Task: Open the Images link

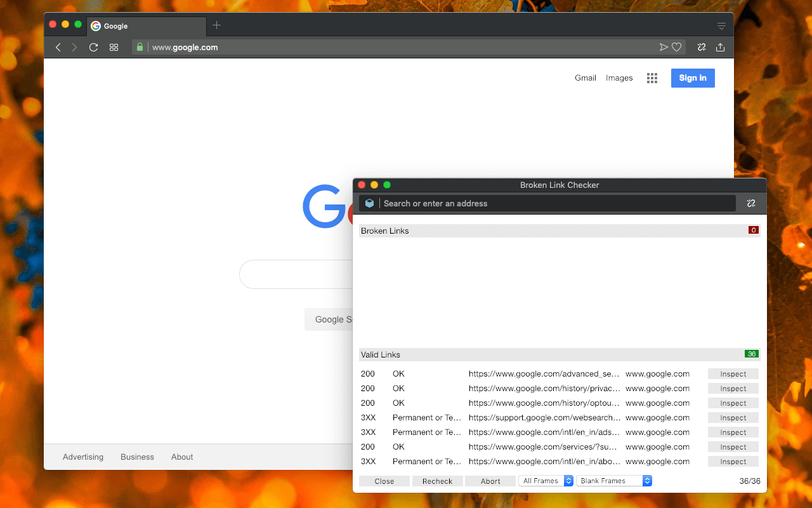Action: (619, 78)
